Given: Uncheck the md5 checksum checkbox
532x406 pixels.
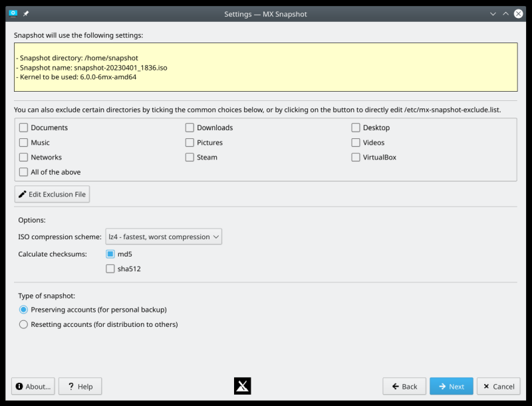Looking at the screenshot, I should pyautogui.click(x=110, y=254).
